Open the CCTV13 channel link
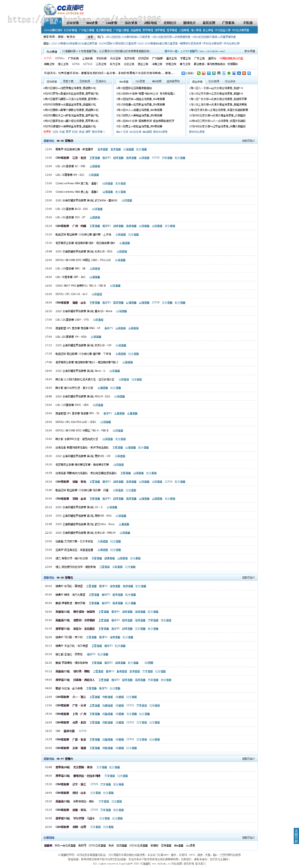Viewport: 299px width, 868px height. click(x=88, y=64)
